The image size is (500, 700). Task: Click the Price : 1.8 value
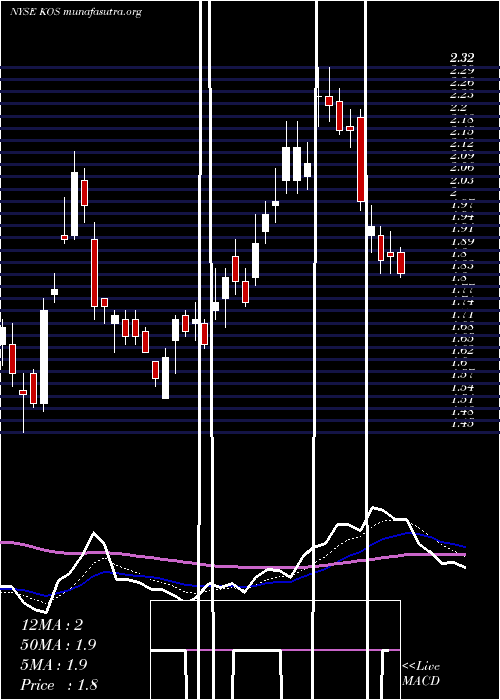[x=59, y=685]
